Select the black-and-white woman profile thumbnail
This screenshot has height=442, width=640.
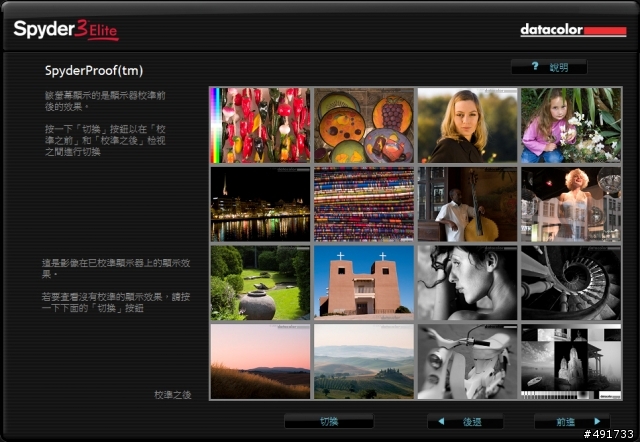click(467, 283)
